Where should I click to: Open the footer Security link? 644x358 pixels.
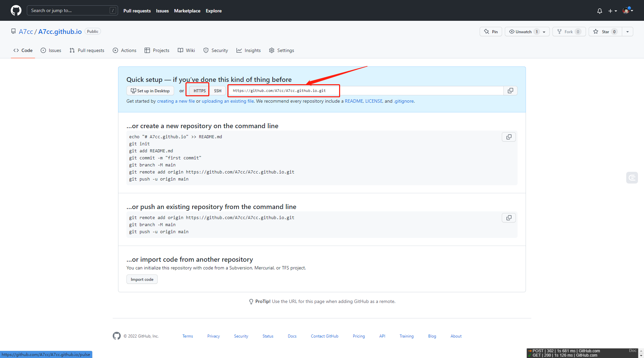(241, 336)
